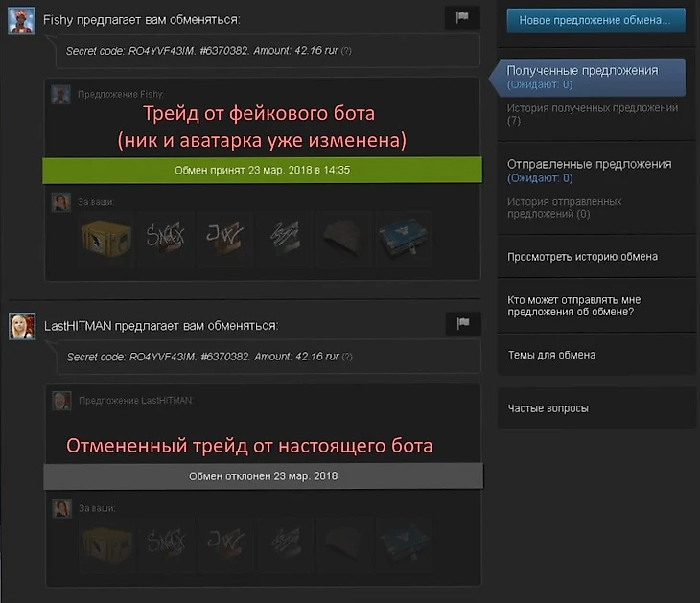This screenshot has width=700, height=603.
Task: Click the 'Fishy' username in offer header
Action: pyautogui.click(x=58, y=20)
